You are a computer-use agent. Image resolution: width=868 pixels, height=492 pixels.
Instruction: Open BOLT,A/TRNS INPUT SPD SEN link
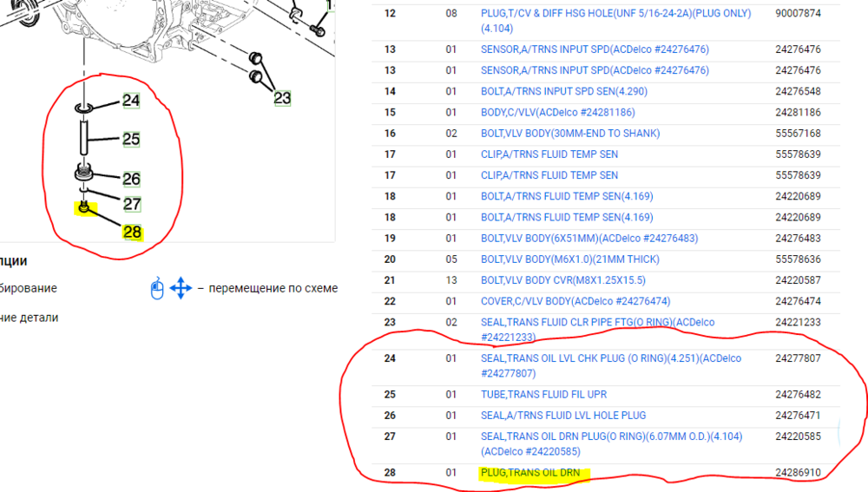tap(563, 91)
